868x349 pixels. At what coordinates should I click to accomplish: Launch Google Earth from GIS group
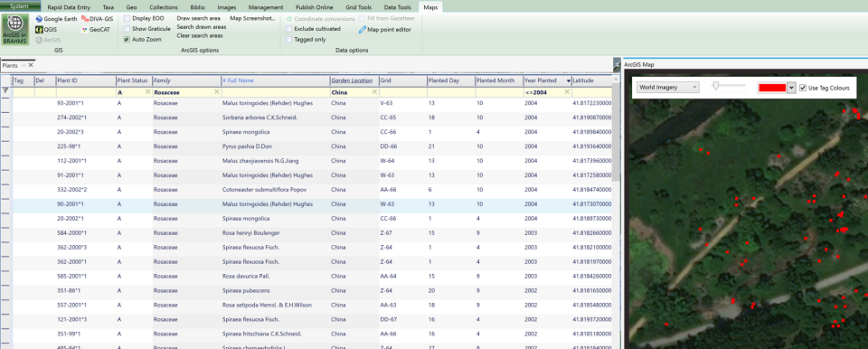tap(56, 19)
